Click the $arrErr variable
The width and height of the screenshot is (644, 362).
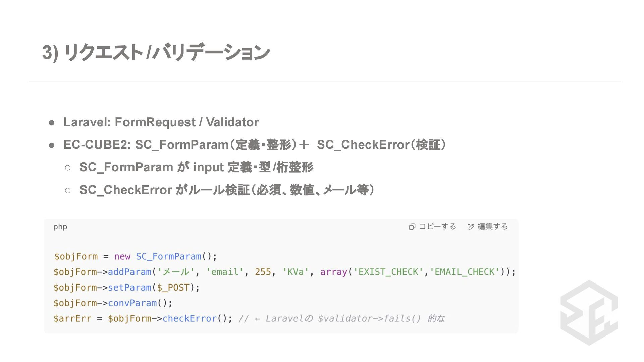72,318
